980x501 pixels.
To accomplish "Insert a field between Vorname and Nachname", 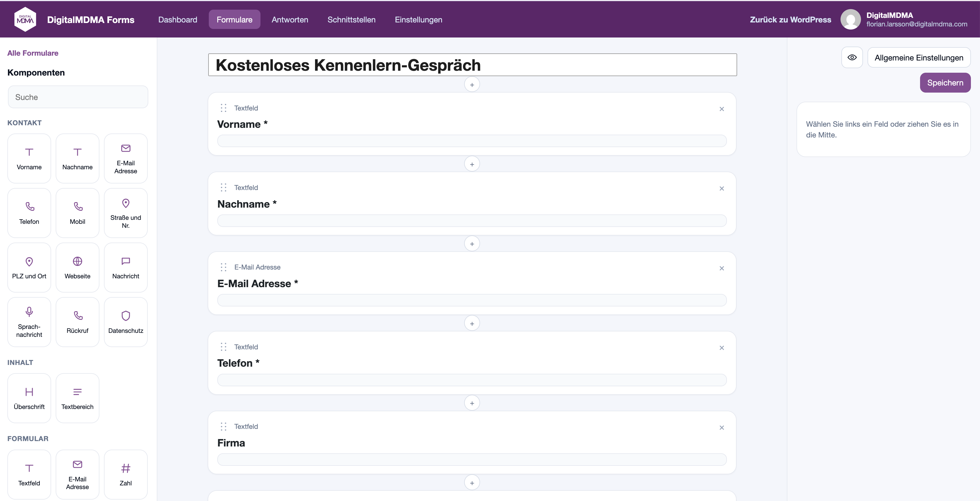I will [x=472, y=164].
